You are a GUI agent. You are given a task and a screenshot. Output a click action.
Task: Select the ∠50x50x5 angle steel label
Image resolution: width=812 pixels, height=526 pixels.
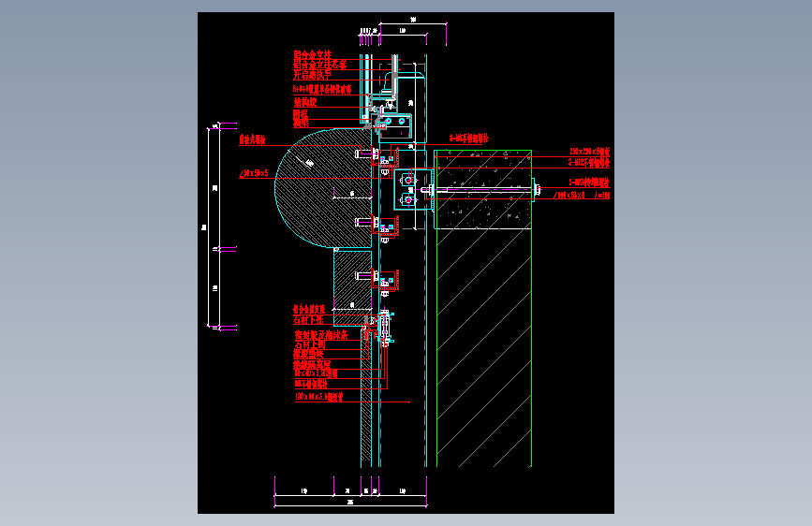254,173
